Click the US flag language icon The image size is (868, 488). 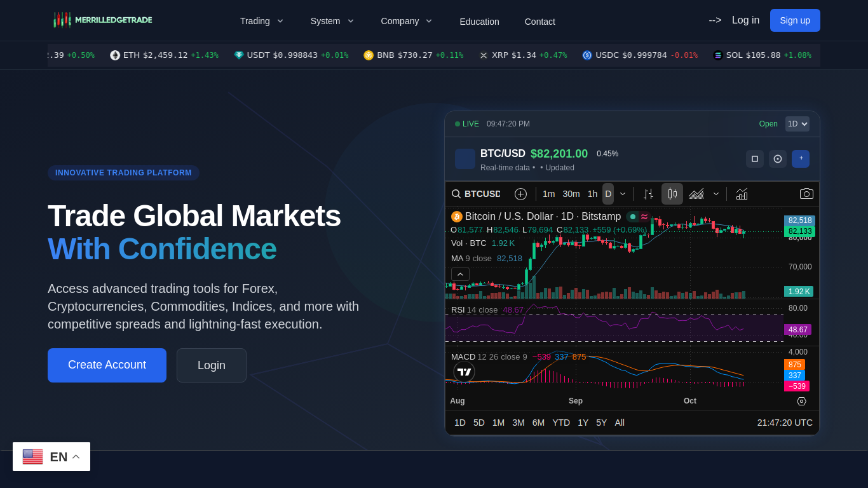point(33,457)
